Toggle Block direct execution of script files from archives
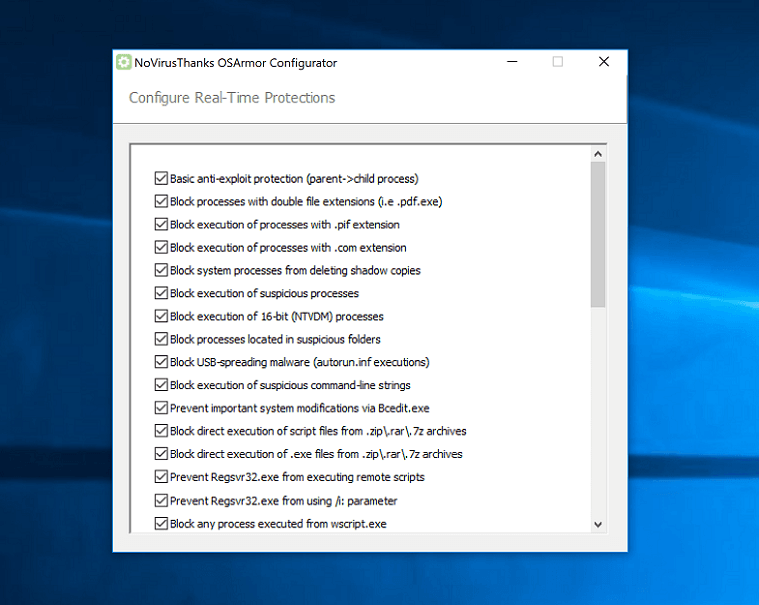Image resolution: width=759 pixels, height=605 pixels. 161,430
